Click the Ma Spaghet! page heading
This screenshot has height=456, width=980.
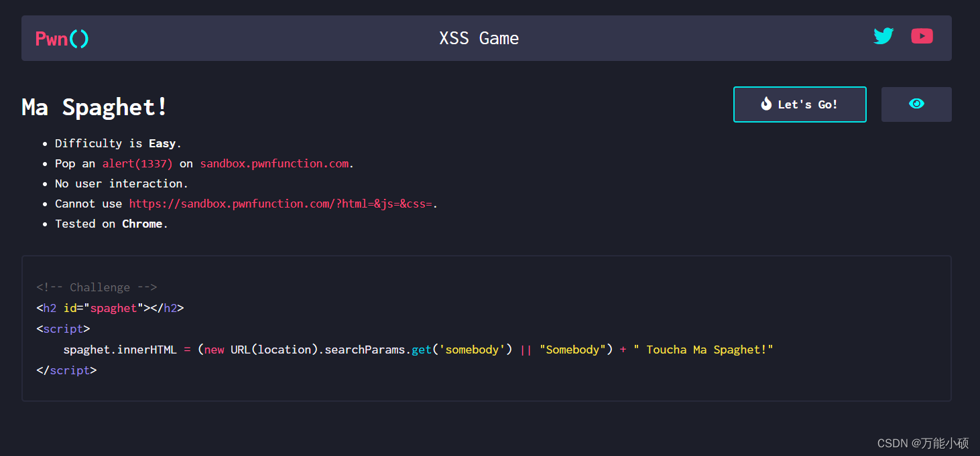point(93,107)
